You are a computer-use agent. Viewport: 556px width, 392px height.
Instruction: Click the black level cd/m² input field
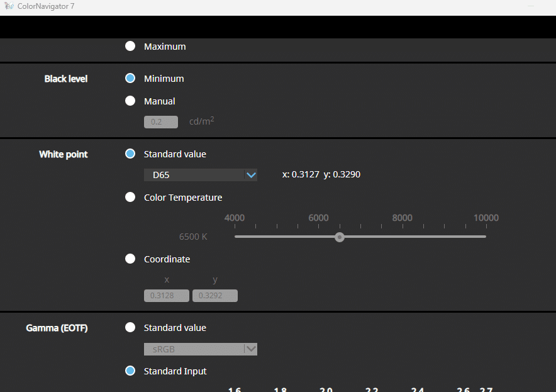[x=161, y=121]
